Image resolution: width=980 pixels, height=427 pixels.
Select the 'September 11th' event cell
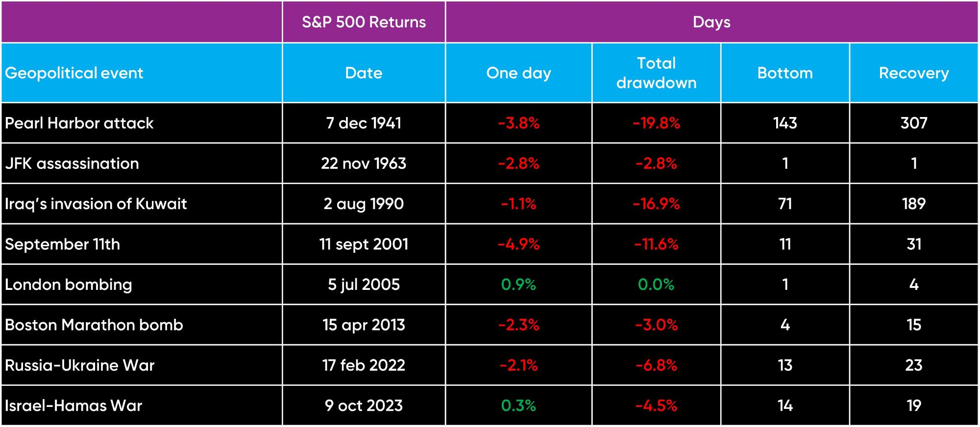tap(63, 244)
